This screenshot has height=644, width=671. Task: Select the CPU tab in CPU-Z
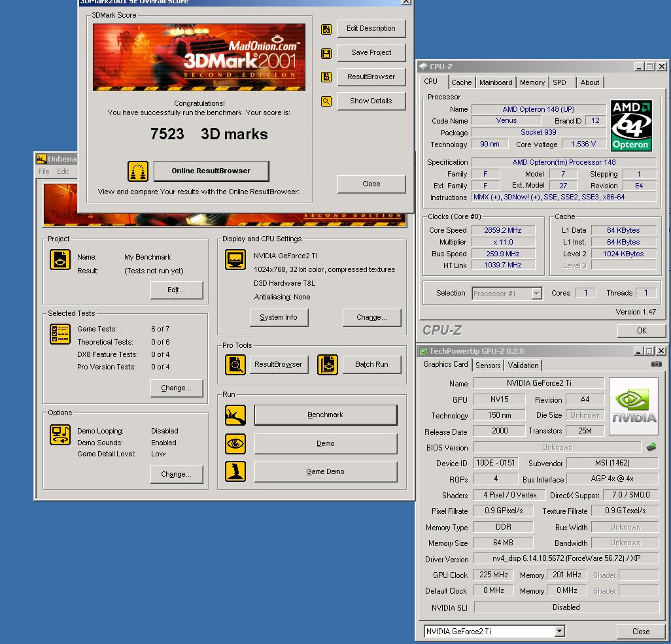click(x=431, y=81)
